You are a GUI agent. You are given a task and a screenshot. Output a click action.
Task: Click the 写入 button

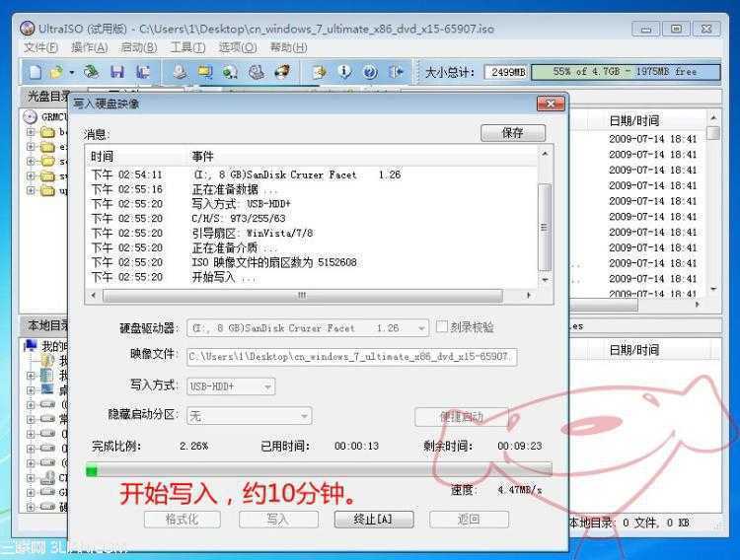point(278,520)
